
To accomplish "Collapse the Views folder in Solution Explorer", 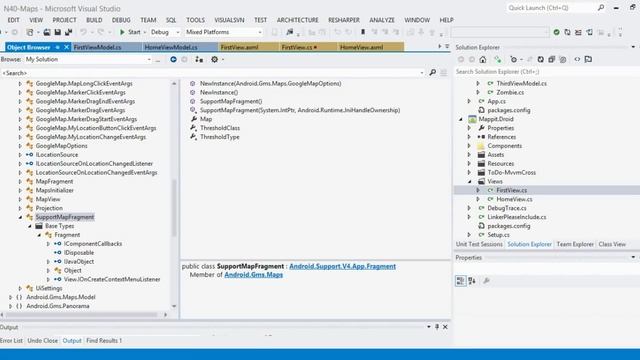I will (x=469, y=181).
